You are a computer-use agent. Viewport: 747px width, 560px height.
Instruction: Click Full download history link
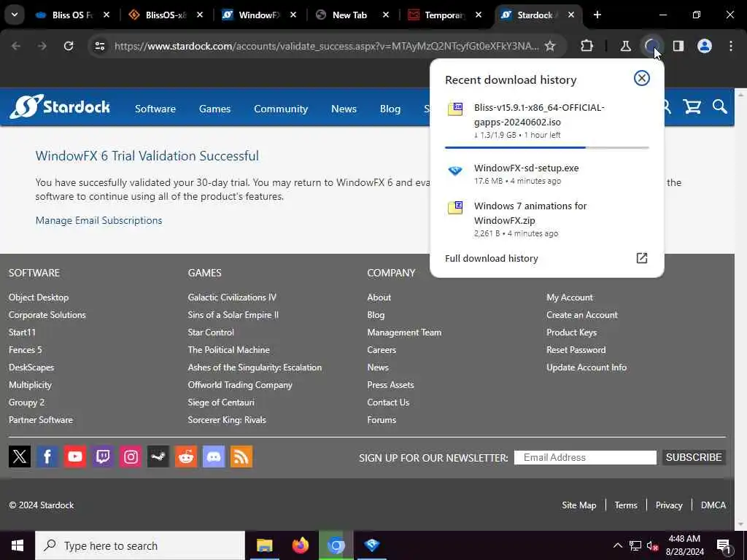[491, 258]
